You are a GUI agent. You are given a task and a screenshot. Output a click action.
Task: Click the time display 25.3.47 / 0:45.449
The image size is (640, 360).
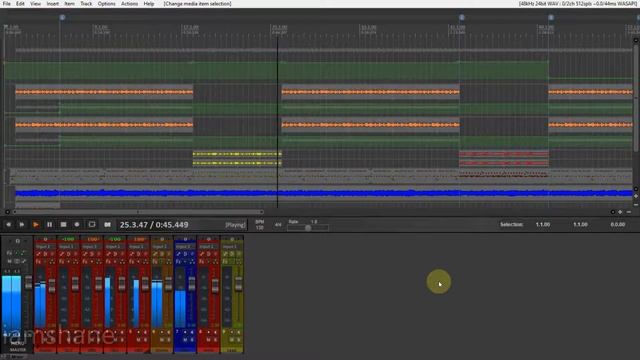coord(154,224)
